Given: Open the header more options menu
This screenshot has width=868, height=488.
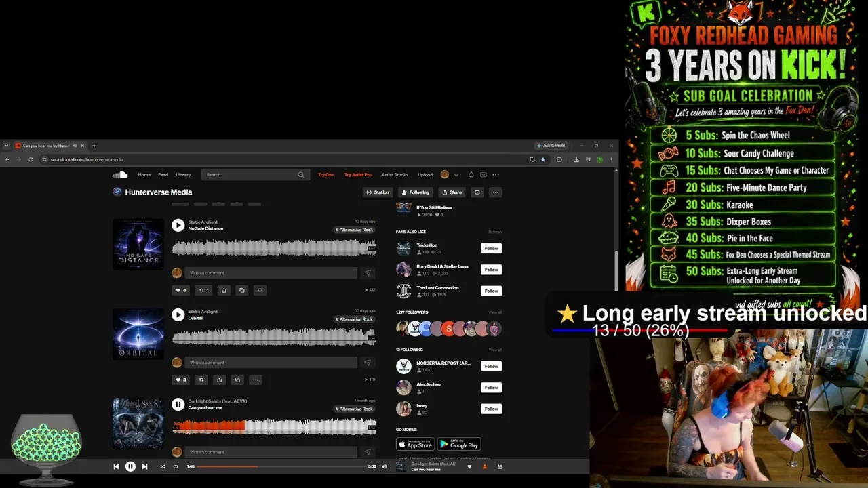Looking at the screenshot, I should pyautogui.click(x=496, y=175).
